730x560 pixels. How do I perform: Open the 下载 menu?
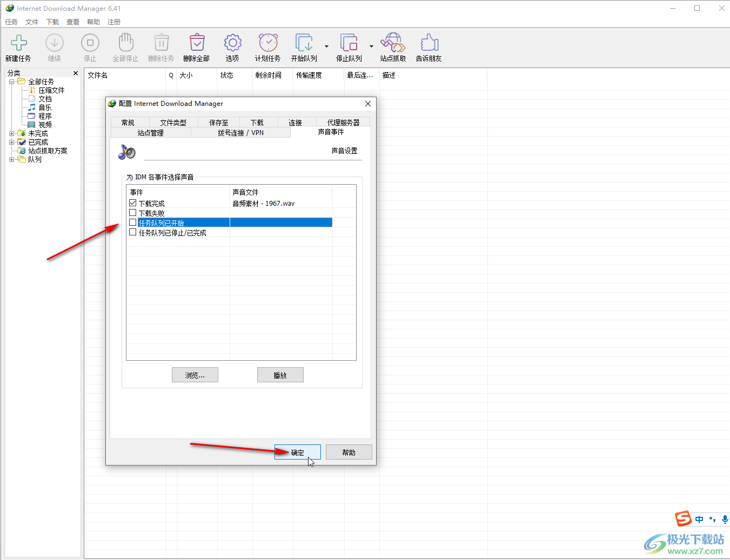point(52,22)
